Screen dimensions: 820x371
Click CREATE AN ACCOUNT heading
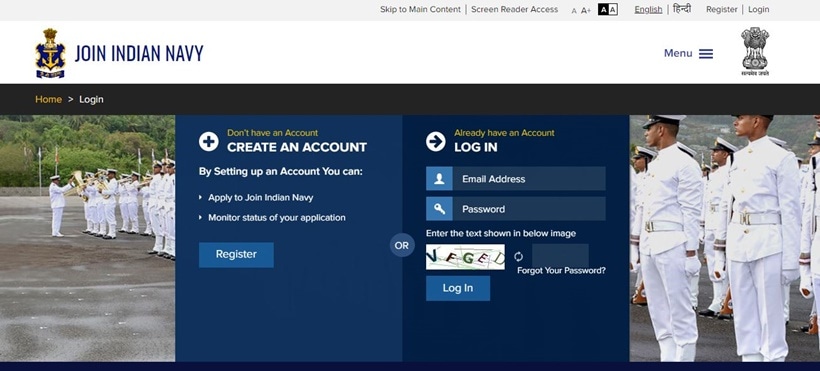tap(297, 148)
